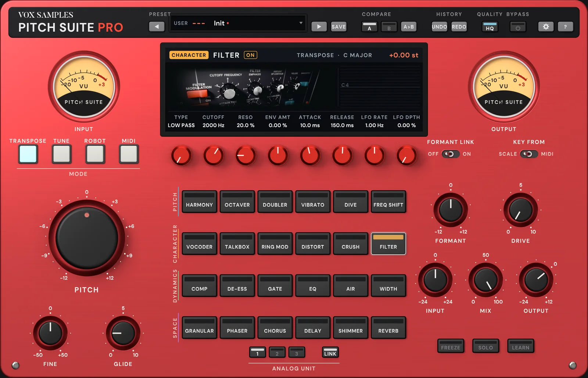Enable the Reverb effect module
The width and height of the screenshot is (588, 378).
point(388,327)
